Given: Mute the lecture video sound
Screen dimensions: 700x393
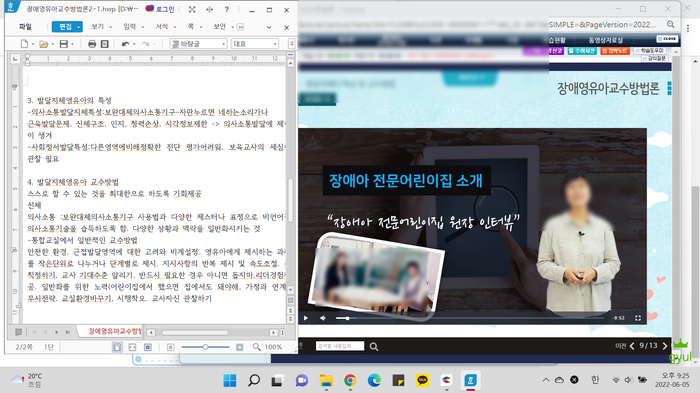Looking at the screenshot, I should point(323,318).
